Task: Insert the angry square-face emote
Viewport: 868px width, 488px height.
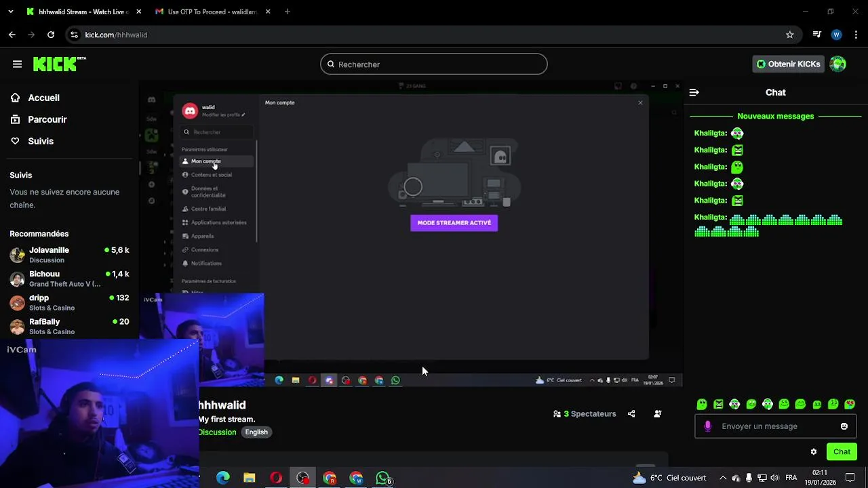Action: coord(718,404)
